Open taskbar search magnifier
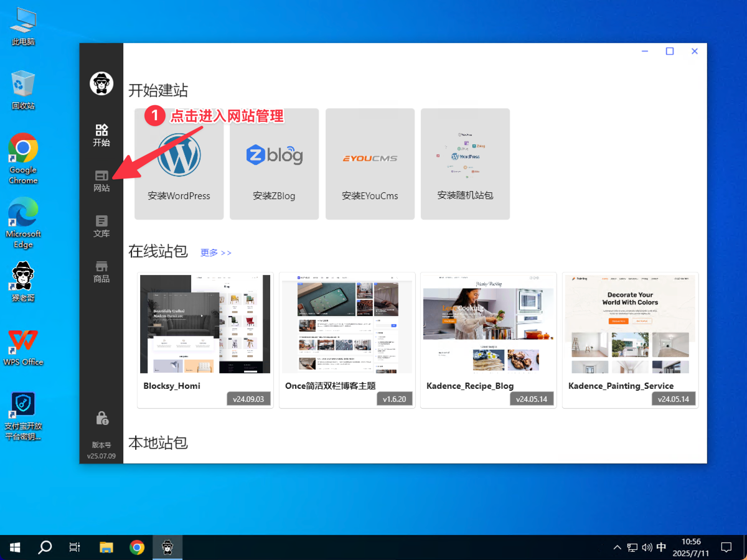The height and width of the screenshot is (560, 747). click(x=45, y=548)
